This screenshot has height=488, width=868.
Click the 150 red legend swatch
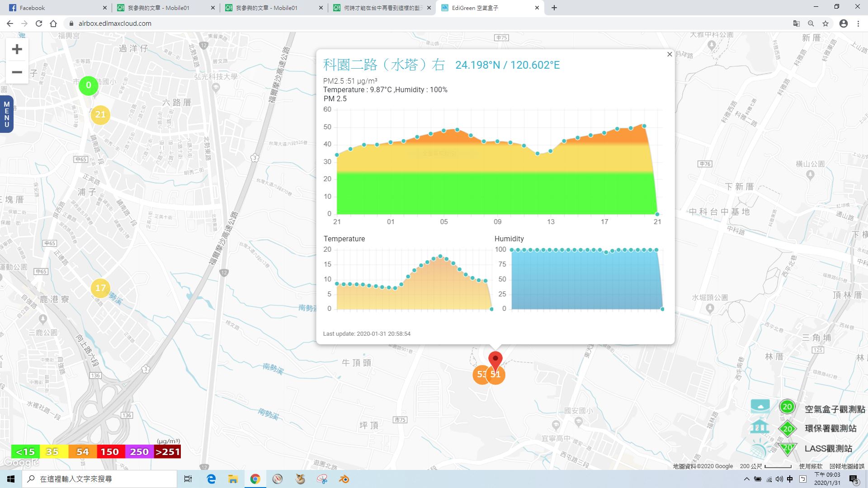110,451
